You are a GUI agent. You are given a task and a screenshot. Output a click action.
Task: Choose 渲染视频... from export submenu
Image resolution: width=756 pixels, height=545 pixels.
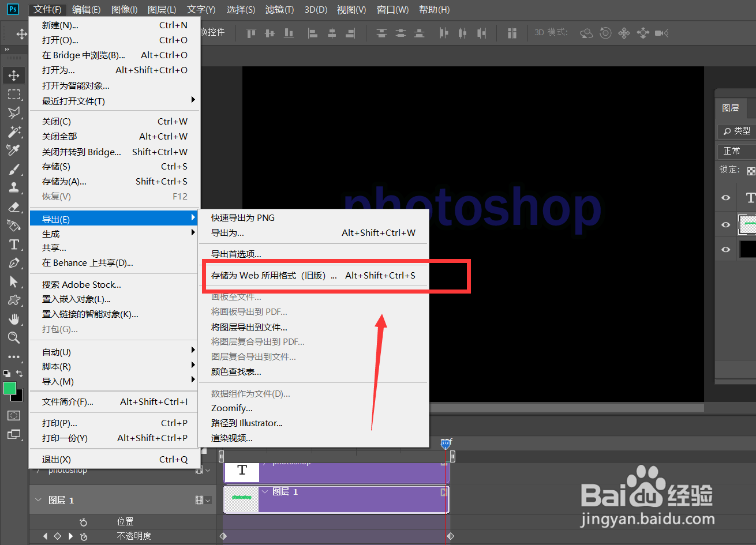pyautogui.click(x=313, y=438)
